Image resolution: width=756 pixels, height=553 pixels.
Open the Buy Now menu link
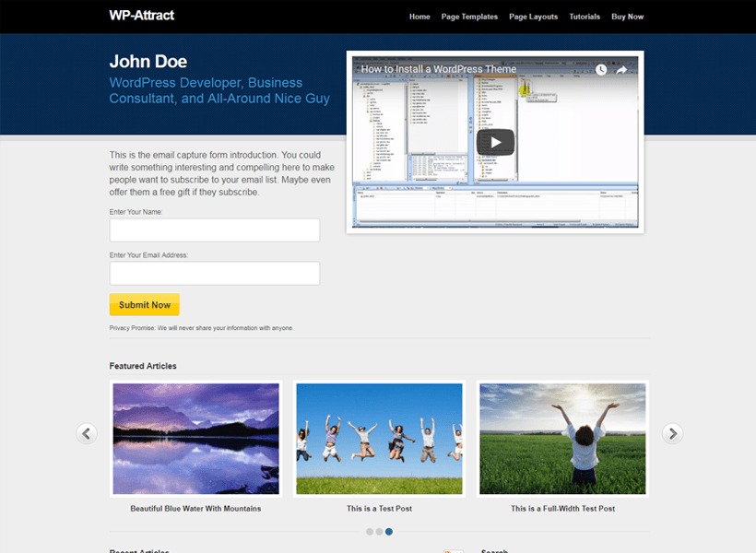(627, 17)
